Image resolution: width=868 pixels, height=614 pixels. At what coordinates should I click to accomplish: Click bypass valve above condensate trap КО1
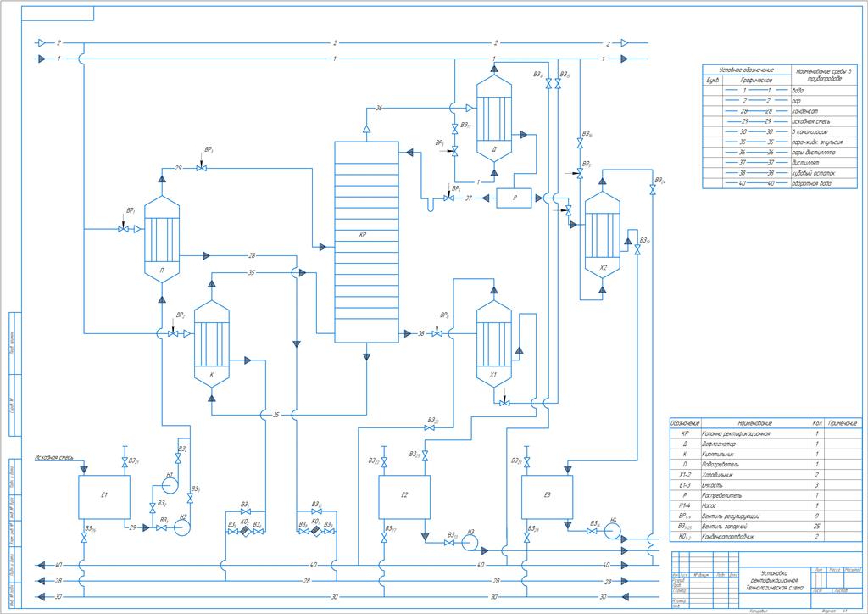pyautogui.click(x=317, y=511)
